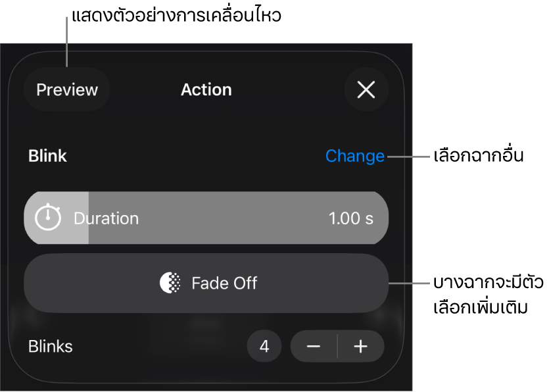This screenshot has height=392, width=549.
Task: Click the Action panel title
Action: 206,89
